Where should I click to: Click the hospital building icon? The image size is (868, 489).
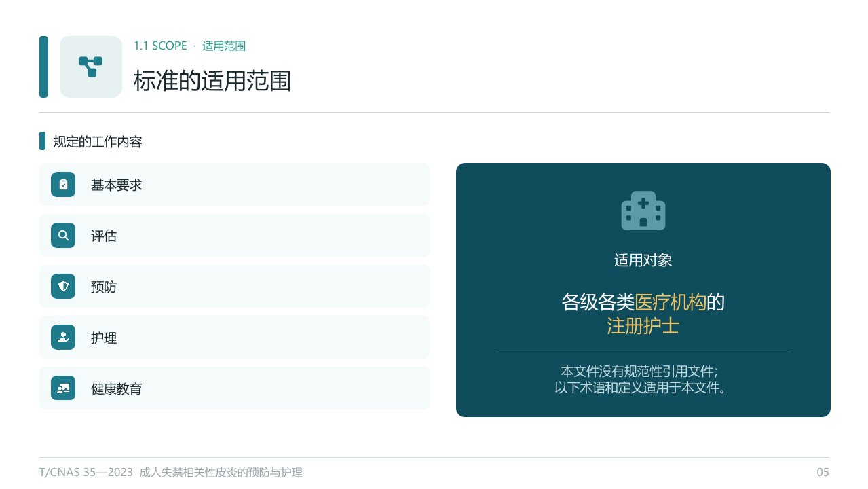[x=643, y=210]
